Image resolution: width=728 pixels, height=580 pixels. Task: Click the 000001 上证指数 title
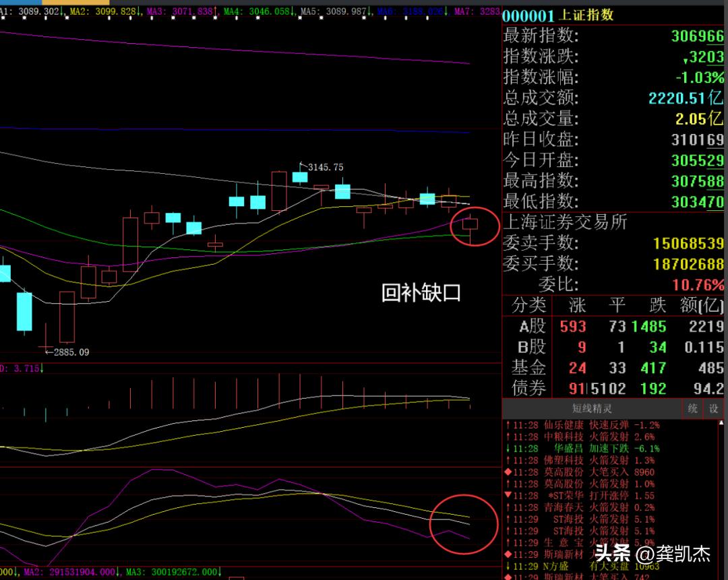[558, 15]
